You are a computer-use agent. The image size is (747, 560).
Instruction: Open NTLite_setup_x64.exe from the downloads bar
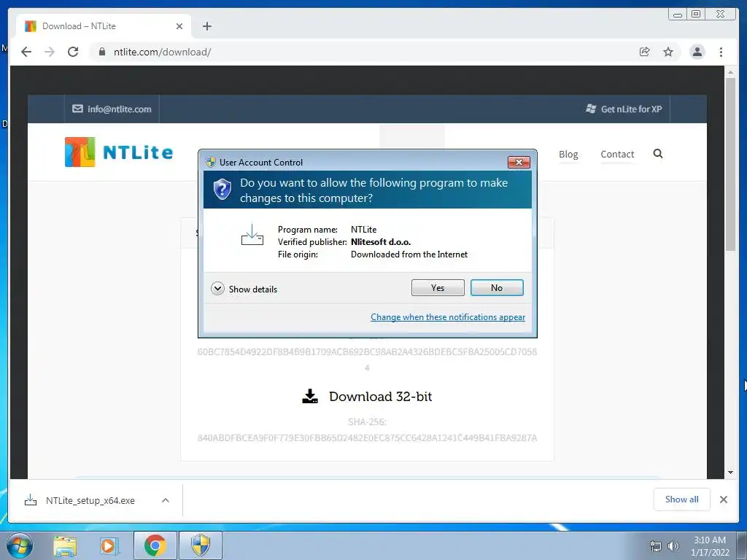pyautogui.click(x=80, y=500)
